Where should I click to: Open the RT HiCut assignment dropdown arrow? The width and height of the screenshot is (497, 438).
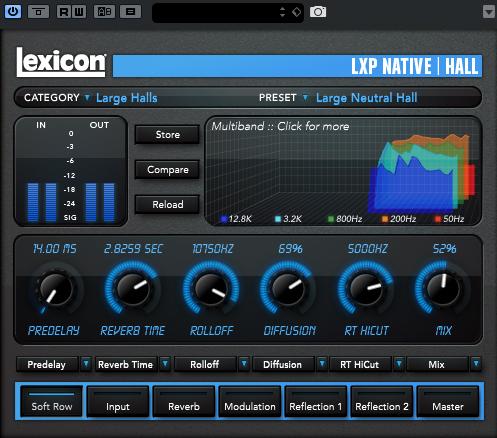click(399, 364)
